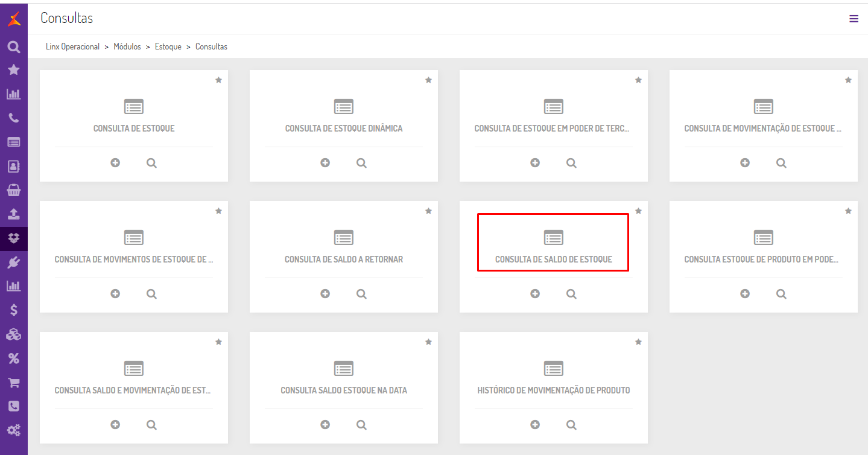Open the Consulta de Estoque Dinâmica title
The height and width of the screenshot is (455, 868).
344,129
